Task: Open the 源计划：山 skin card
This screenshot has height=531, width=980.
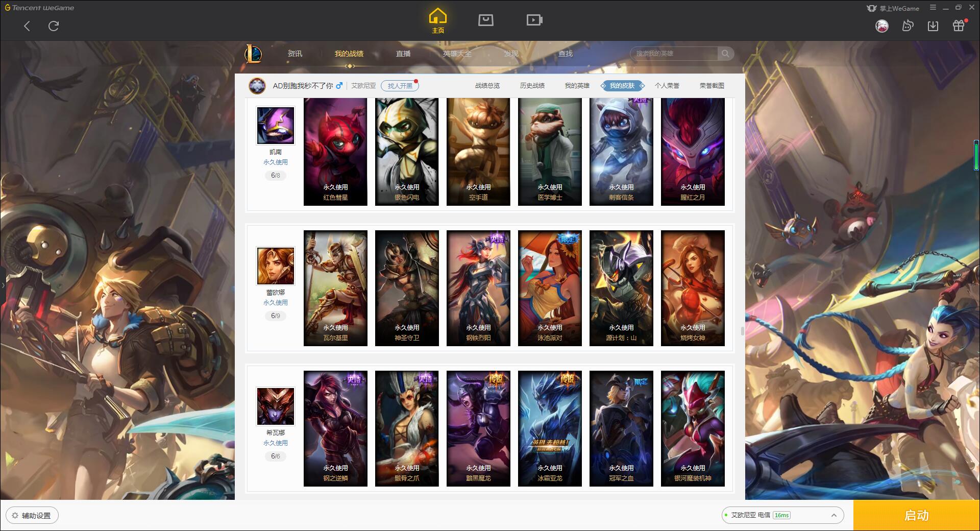Action: [x=621, y=288]
